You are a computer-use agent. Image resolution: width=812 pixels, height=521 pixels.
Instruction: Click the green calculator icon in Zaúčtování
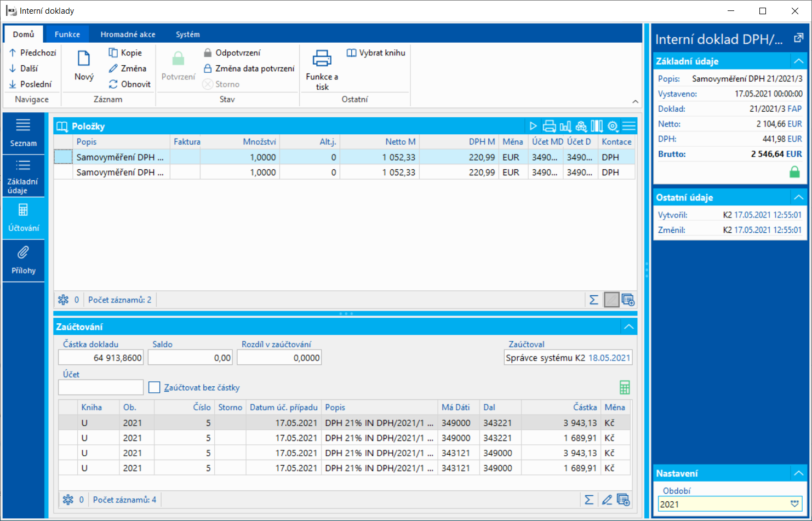coord(624,387)
